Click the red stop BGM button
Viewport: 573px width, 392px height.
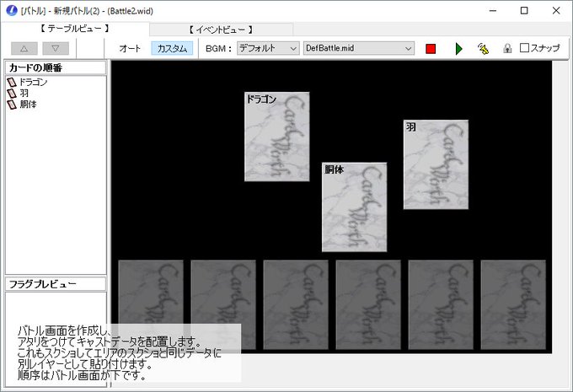(x=431, y=49)
